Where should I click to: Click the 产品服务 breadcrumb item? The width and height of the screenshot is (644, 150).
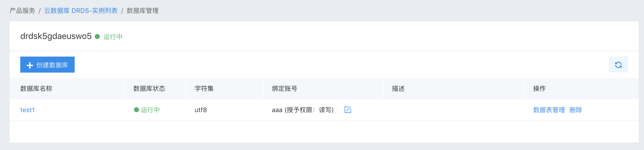(x=22, y=11)
